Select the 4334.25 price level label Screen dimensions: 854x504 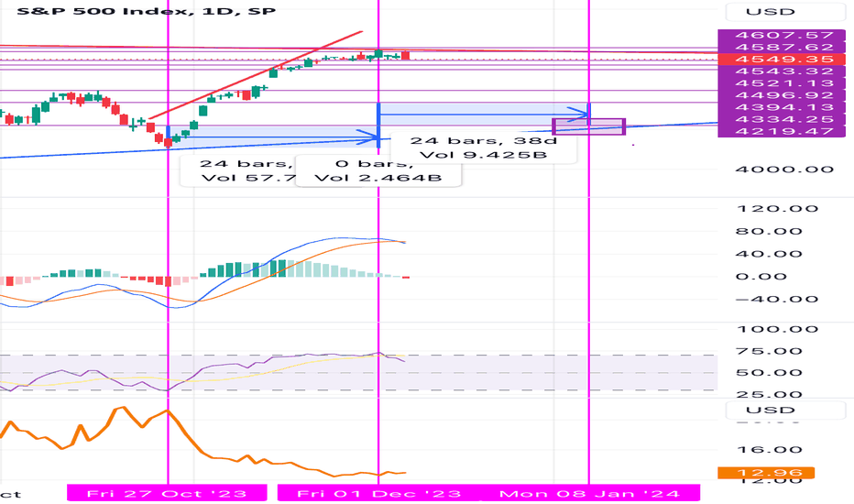click(782, 119)
